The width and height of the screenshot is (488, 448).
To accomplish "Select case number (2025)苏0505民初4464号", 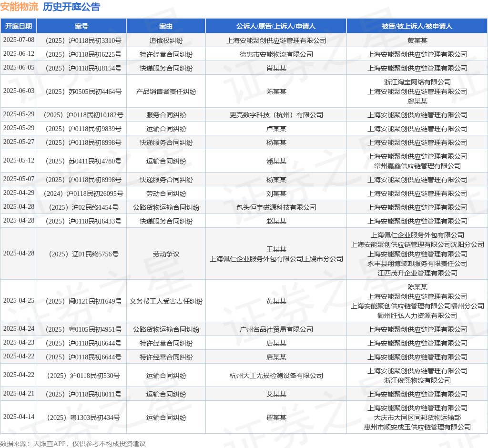I will coord(81,92).
